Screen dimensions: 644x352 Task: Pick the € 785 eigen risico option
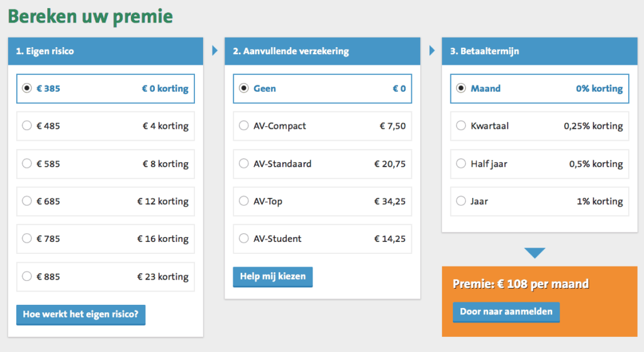(x=27, y=239)
